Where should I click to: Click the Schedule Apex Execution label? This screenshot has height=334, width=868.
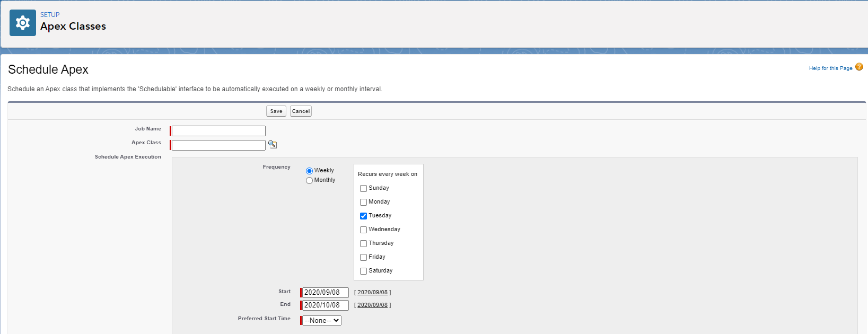point(128,157)
